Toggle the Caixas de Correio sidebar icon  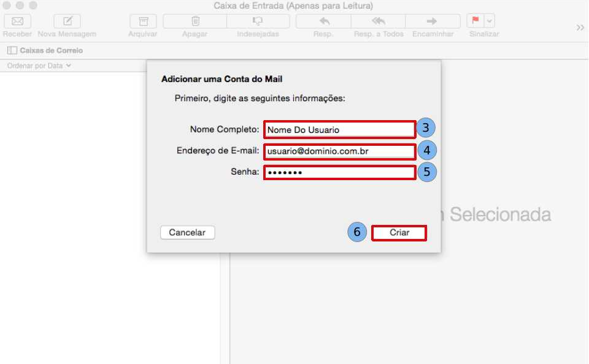[12, 50]
